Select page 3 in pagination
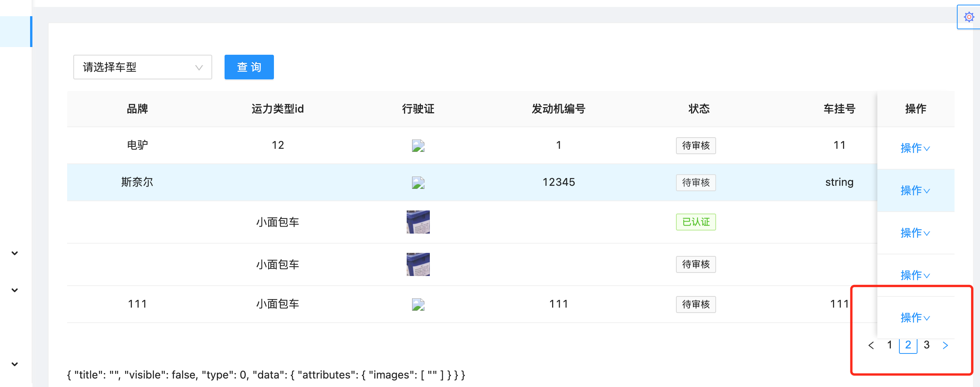The height and width of the screenshot is (387, 980). (927, 345)
